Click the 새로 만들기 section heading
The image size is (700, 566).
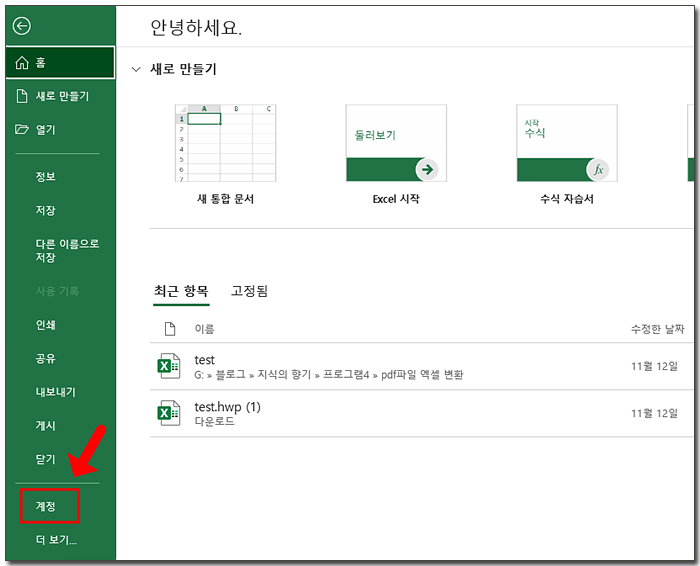click(183, 70)
